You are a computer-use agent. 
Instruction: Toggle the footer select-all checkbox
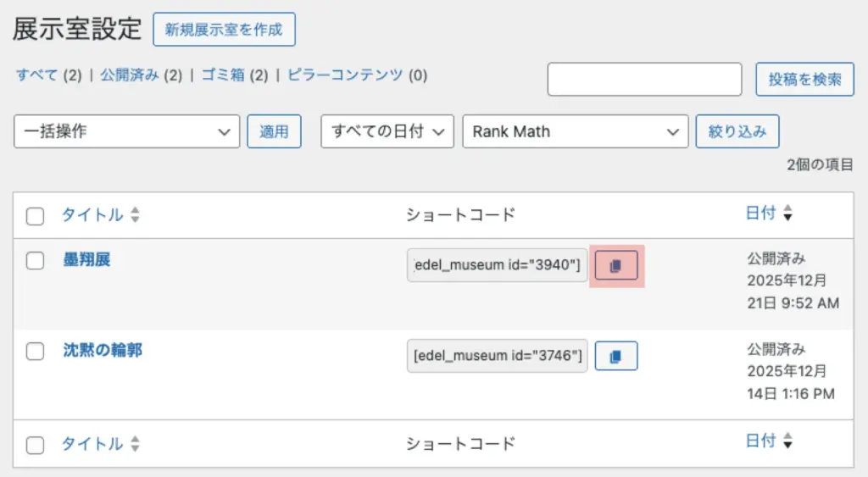[x=35, y=444]
